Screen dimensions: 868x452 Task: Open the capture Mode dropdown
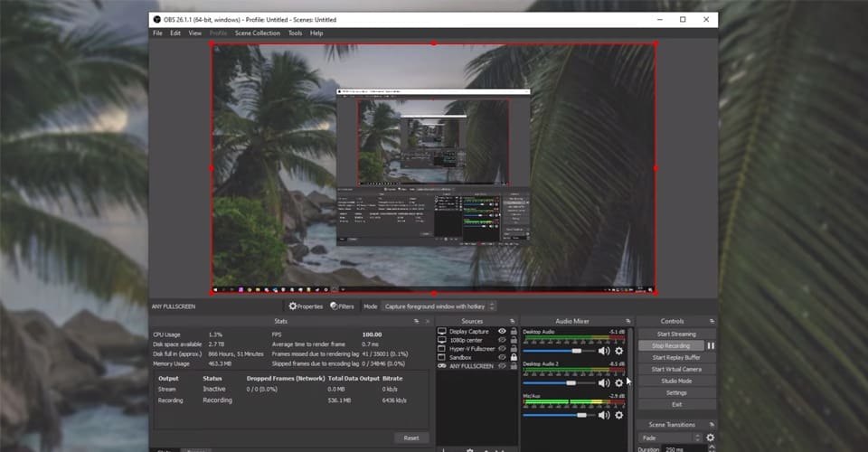pos(439,306)
